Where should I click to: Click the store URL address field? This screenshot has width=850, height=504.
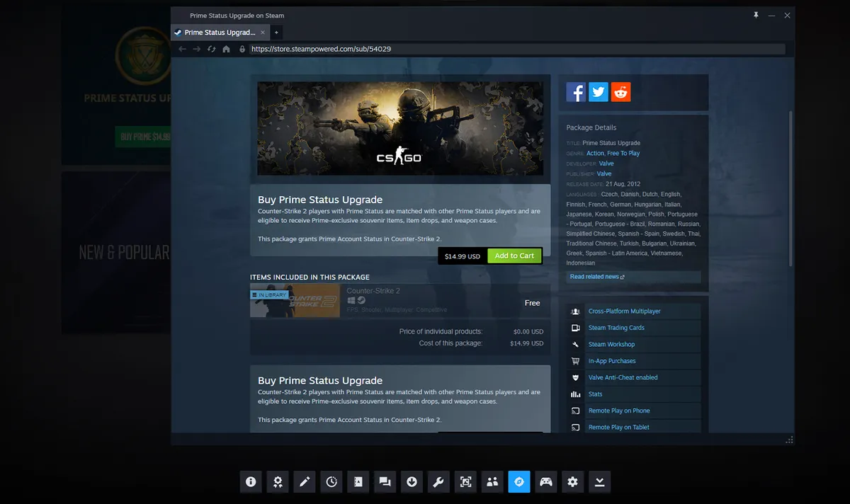tap(517, 50)
